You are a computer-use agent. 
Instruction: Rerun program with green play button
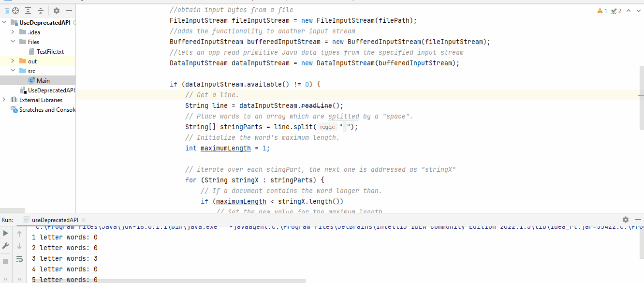coord(6,233)
